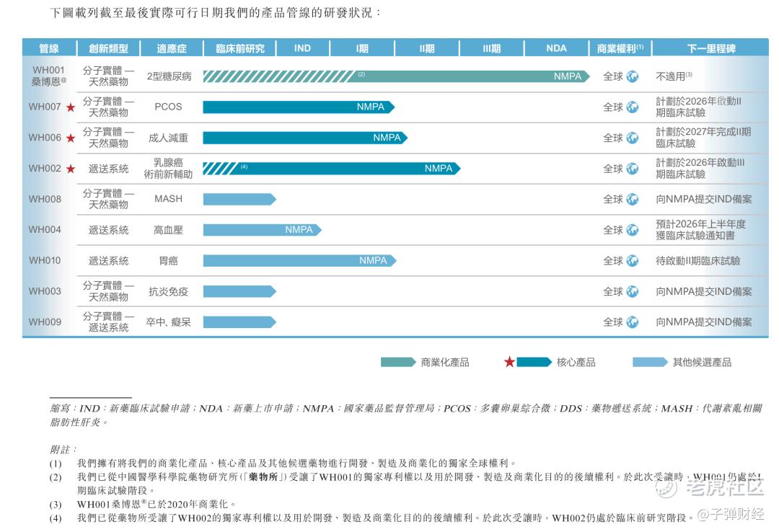The width and height of the screenshot is (779, 532).
Task: Click the WH002 progress bar NMPA label
Action: pyautogui.click(x=439, y=169)
